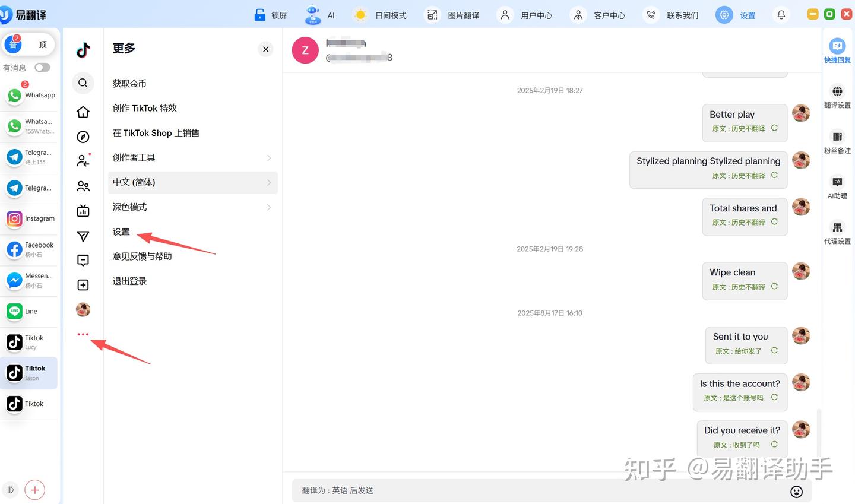Select the TikTok search icon in sidebar
The height and width of the screenshot is (504, 855).
pyautogui.click(x=83, y=83)
